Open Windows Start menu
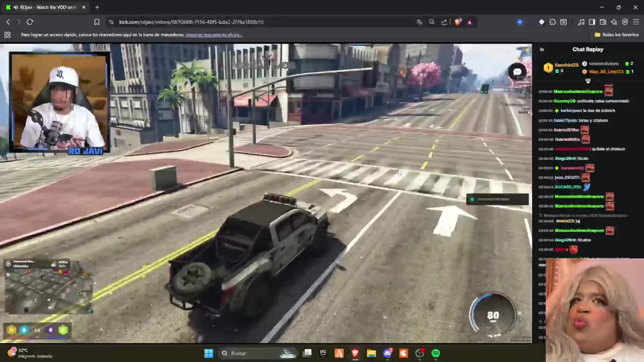This screenshot has height=362, width=644. (x=208, y=353)
